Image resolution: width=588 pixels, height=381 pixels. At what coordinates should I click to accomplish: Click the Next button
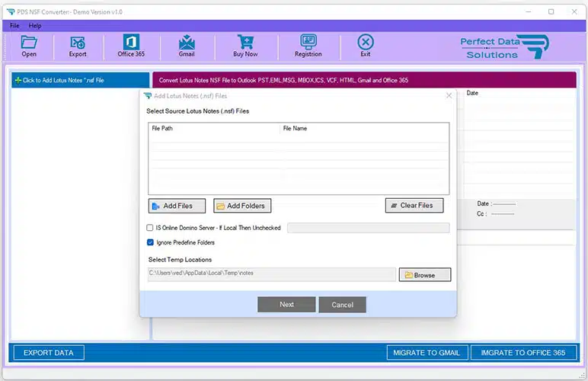(286, 305)
